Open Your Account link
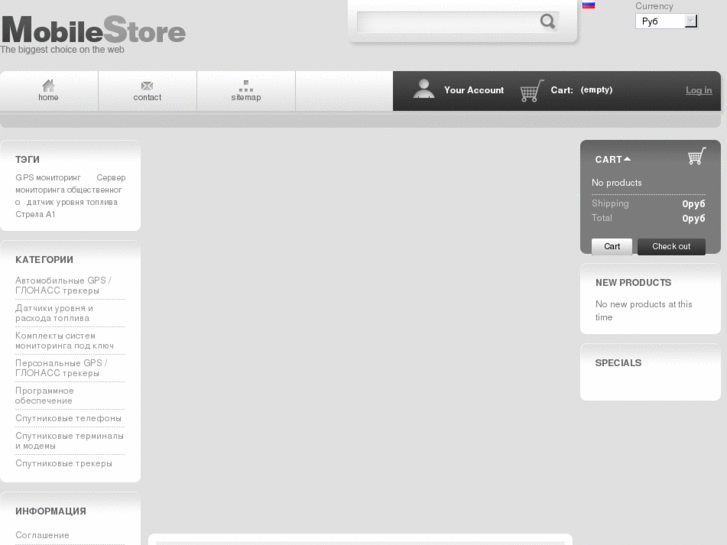727x545 pixels. (x=474, y=90)
